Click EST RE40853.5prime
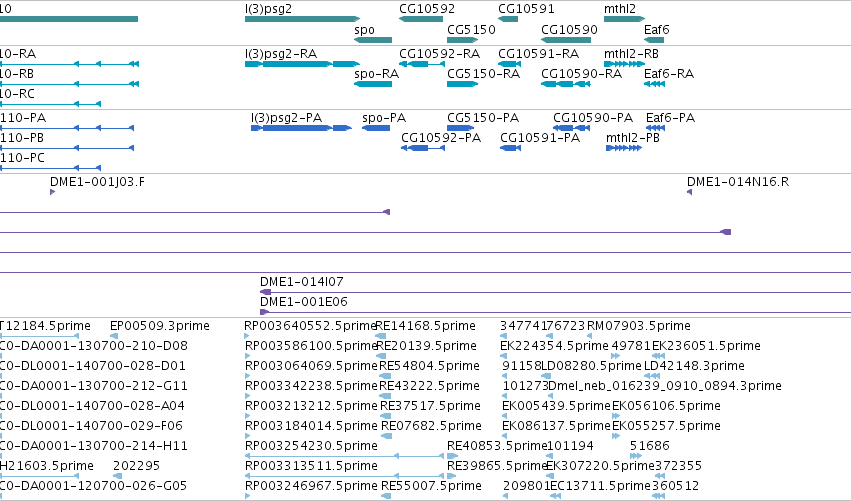 (x=497, y=446)
